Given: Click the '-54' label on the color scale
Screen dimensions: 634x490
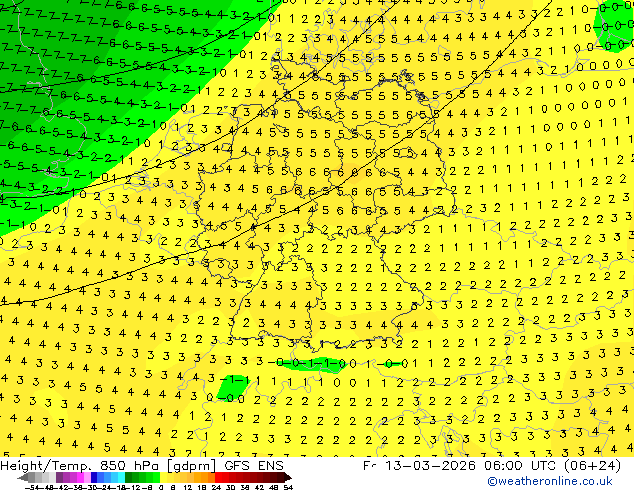Looking at the screenshot, I should [x=32, y=487].
